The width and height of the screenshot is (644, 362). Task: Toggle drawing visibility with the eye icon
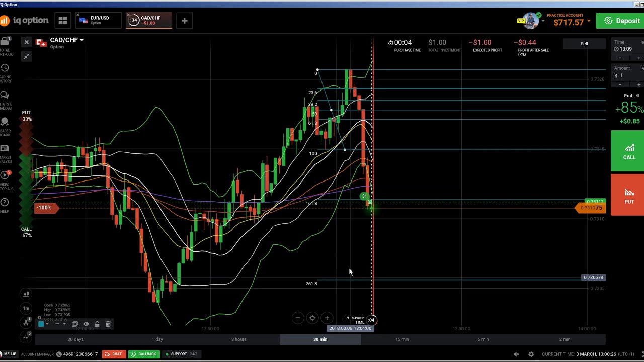(86, 324)
